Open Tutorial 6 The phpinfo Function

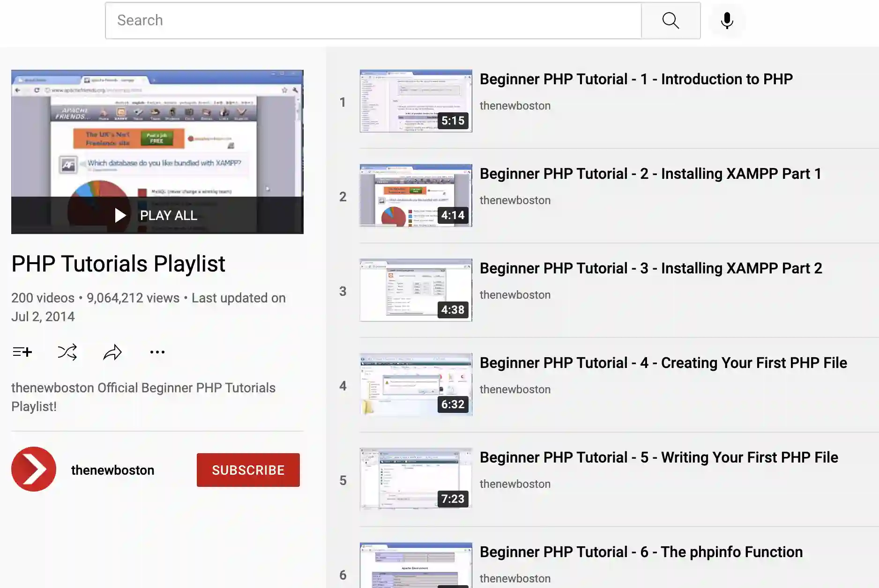[x=641, y=552]
